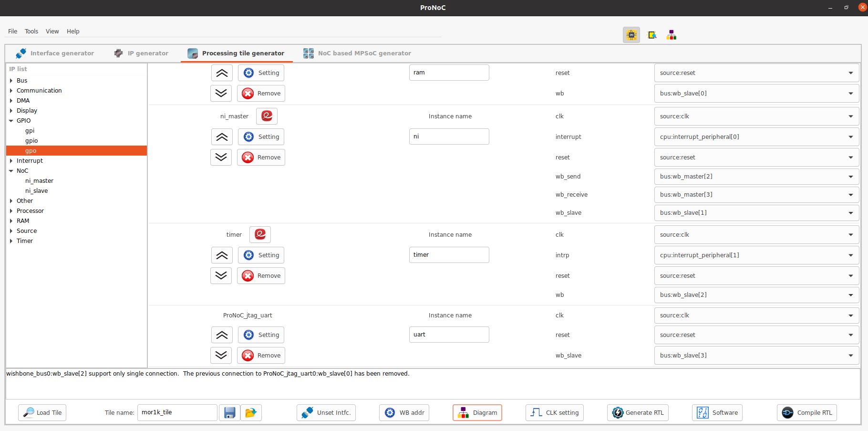Expand the Communication category

pyautogui.click(x=11, y=91)
